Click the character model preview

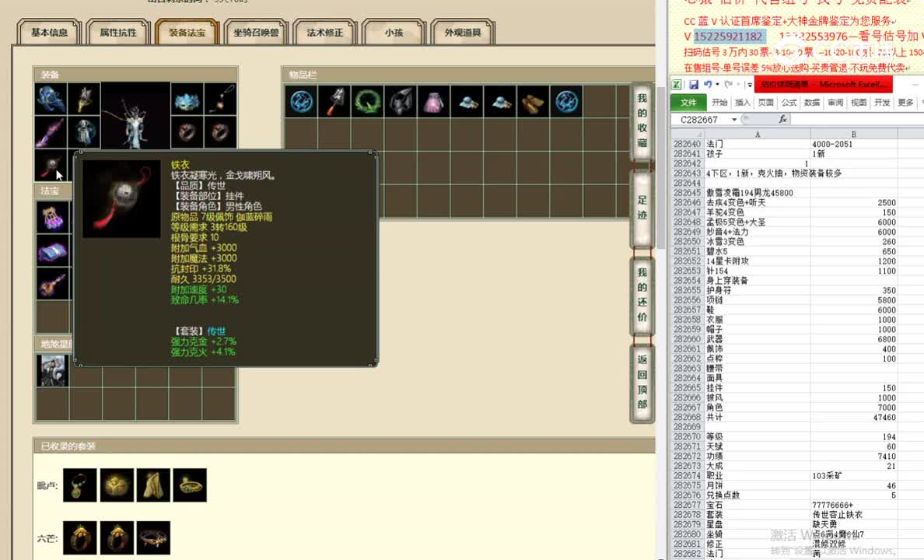click(135, 116)
